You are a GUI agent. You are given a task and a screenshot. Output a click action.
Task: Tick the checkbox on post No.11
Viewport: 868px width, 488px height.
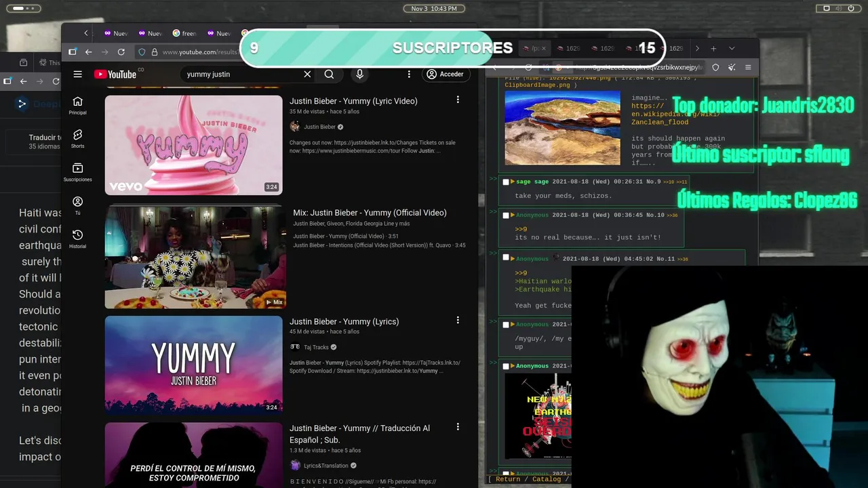click(505, 258)
